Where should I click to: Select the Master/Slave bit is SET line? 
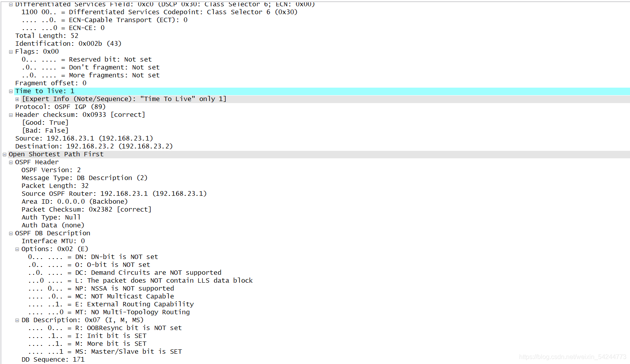pos(105,352)
